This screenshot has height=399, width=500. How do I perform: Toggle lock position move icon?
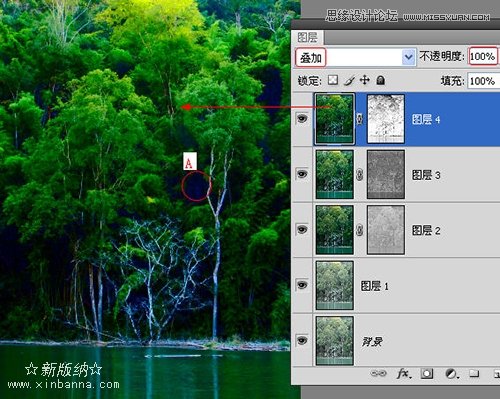pos(365,80)
